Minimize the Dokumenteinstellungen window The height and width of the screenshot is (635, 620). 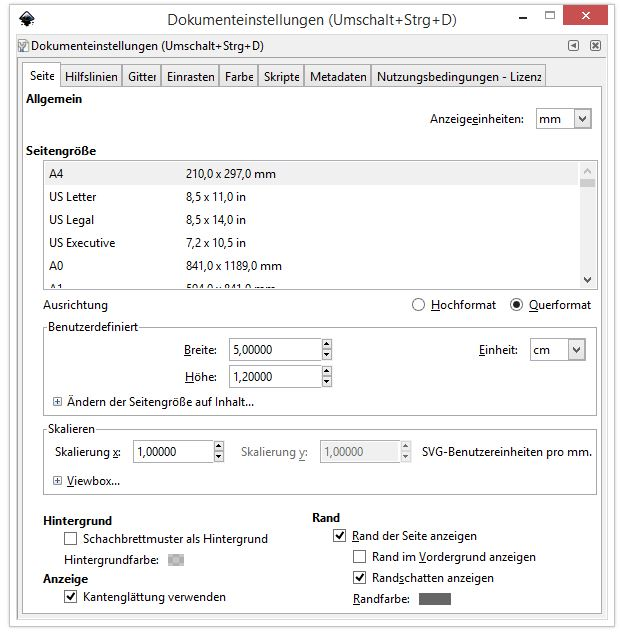[523, 17]
